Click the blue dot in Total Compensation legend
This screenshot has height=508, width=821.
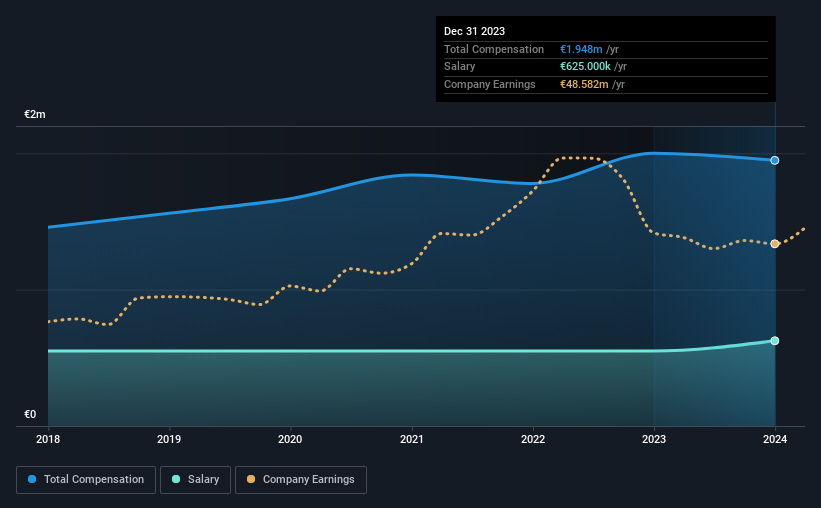point(32,479)
